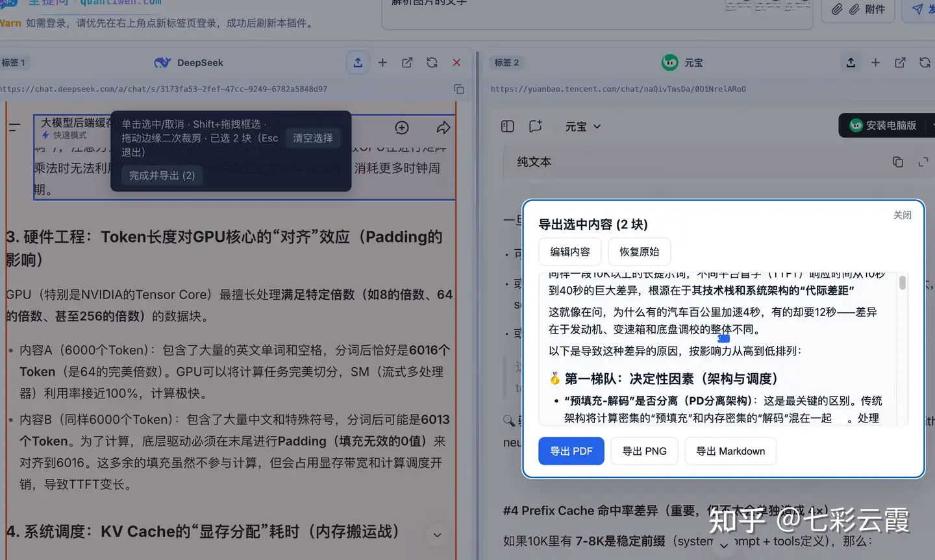Open the DeepSeek sidebar hamburger menu

(14, 127)
